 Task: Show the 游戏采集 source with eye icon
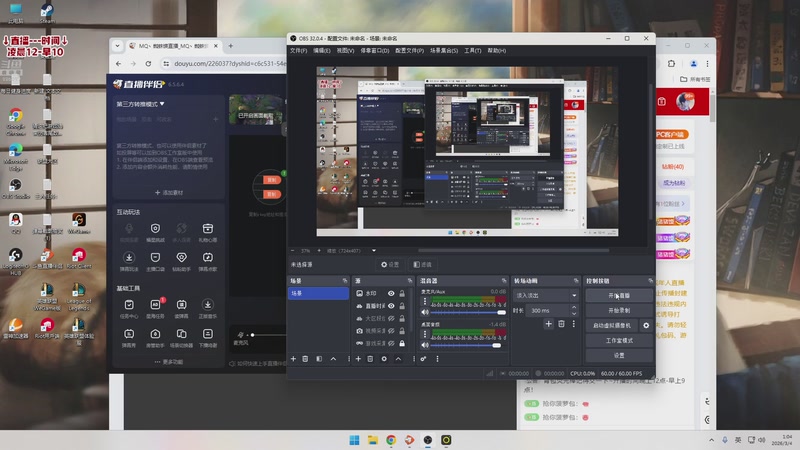pos(391,343)
